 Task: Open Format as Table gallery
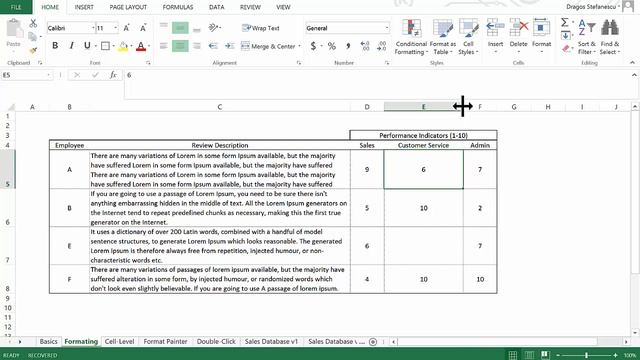click(443, 37)
